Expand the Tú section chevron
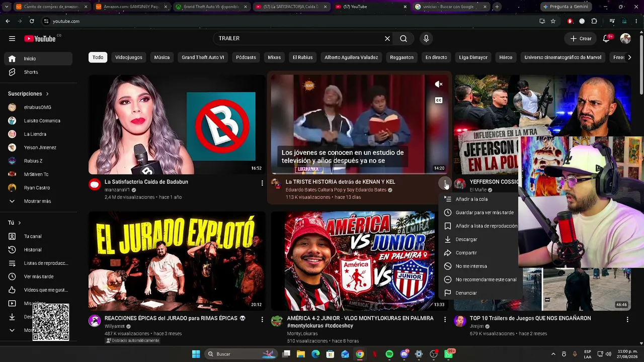 point(20,223)
